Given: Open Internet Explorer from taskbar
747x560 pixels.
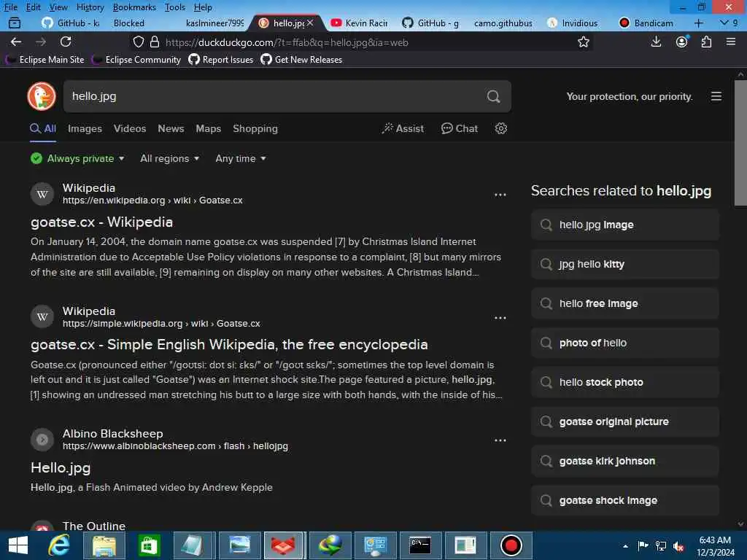Looking at the screenshot, I should [58, 545].
